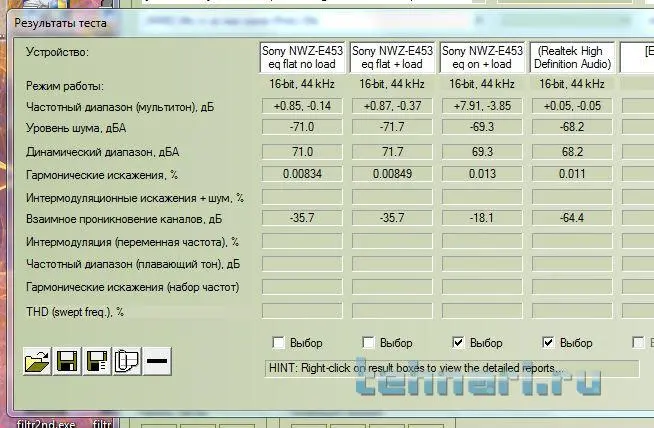
Task: Click the 'Уровень шума, дБА' label
Action: [76, 128]
